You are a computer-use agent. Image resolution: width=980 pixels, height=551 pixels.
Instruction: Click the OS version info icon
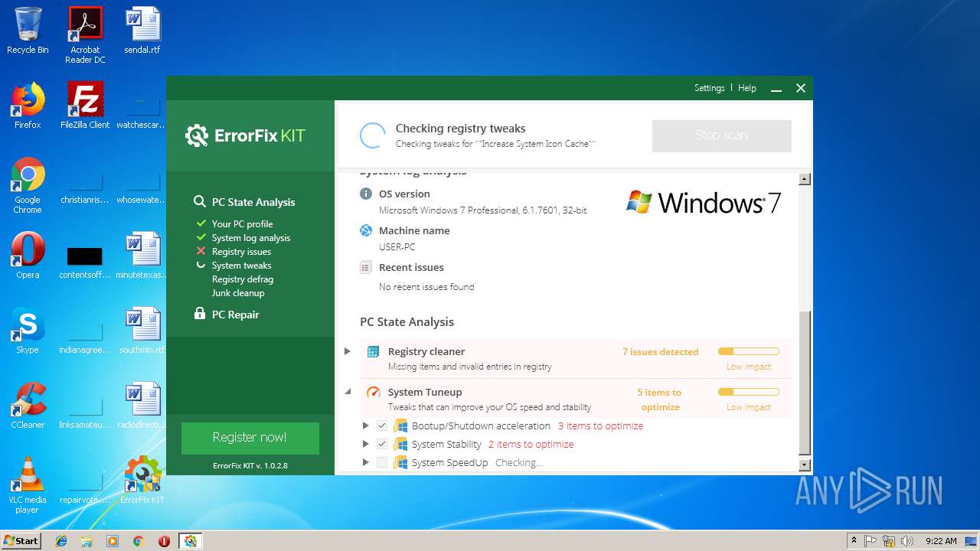pos(366,194)
